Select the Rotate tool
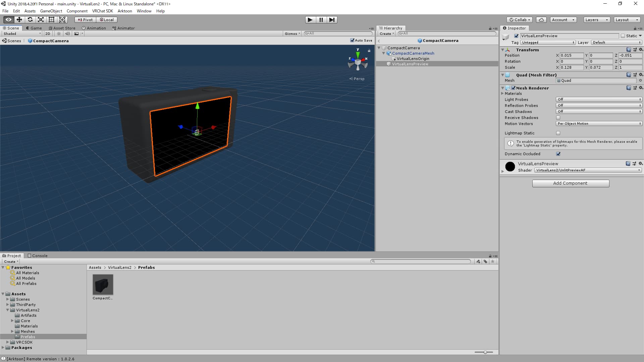 coord(30,20)
